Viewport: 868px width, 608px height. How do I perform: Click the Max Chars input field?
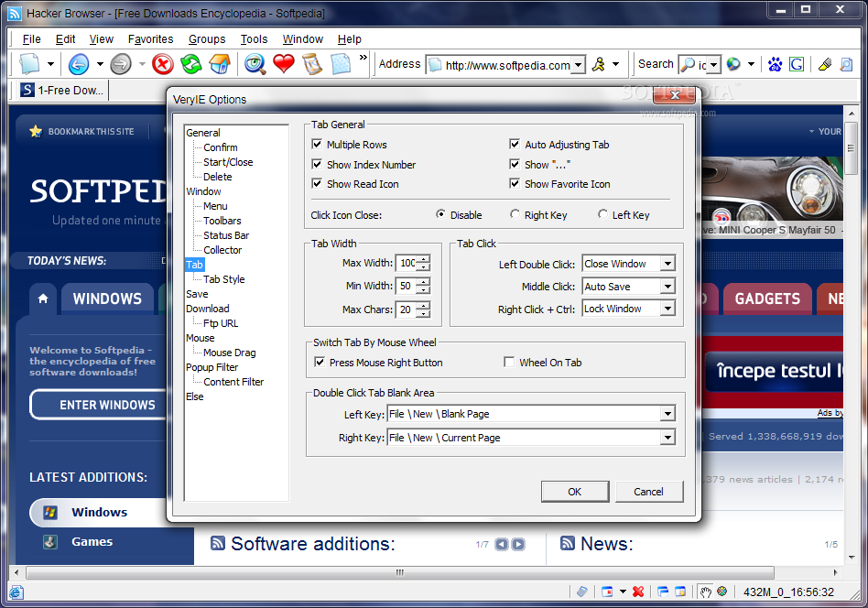[x=407, y=309]
